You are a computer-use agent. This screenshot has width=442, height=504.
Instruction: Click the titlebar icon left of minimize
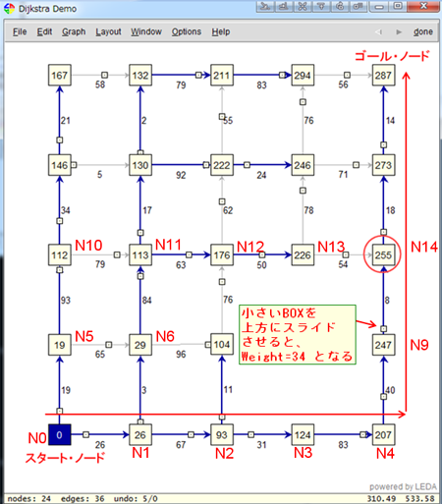(x=359, y=6)
